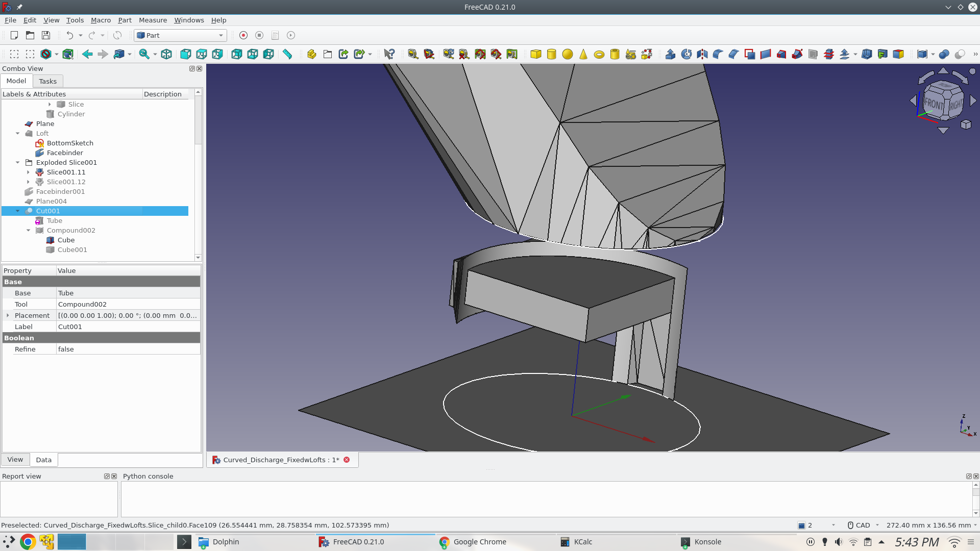This screenshot has height=551, width=980.
Task: Create a Torus primitive from the toolbar
Action: coord(599,54)
